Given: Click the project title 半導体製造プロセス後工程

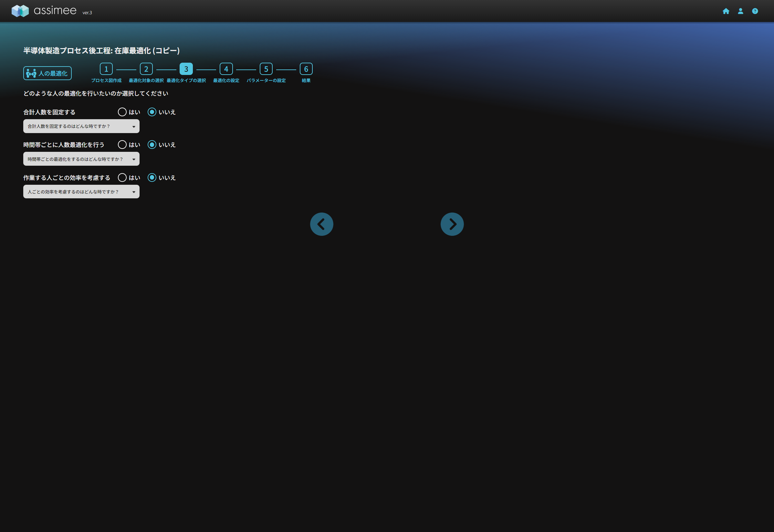Looking at the screenshot, I should tap(102, 51).
